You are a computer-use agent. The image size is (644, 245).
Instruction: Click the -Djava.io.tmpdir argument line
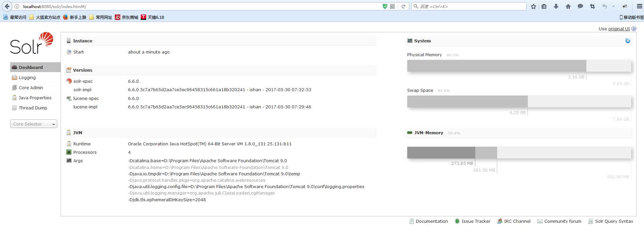214,174
